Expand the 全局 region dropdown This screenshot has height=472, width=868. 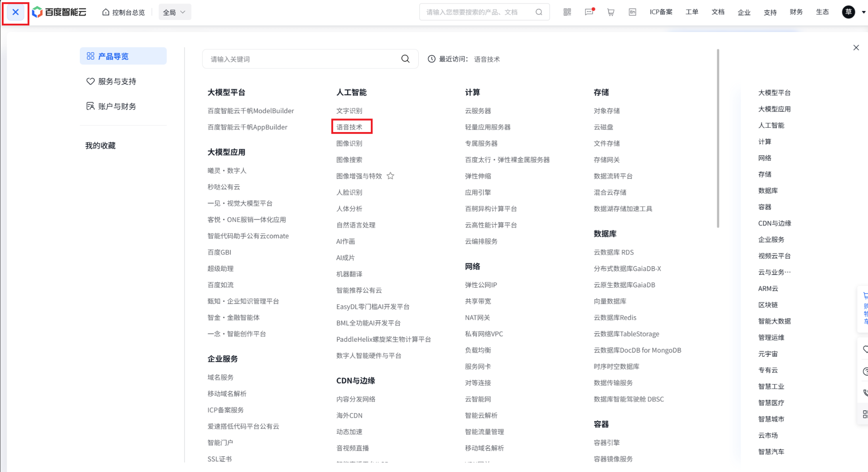[x=174, y=12]
